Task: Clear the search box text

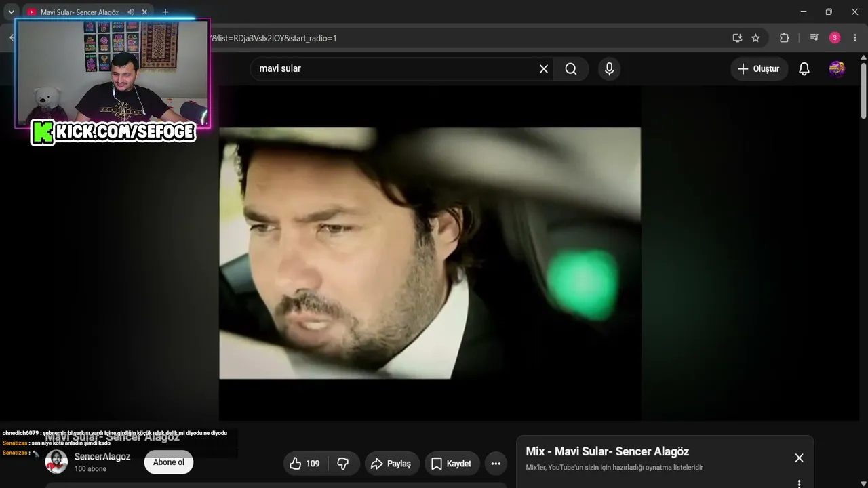Action: [x=543, y=68]
